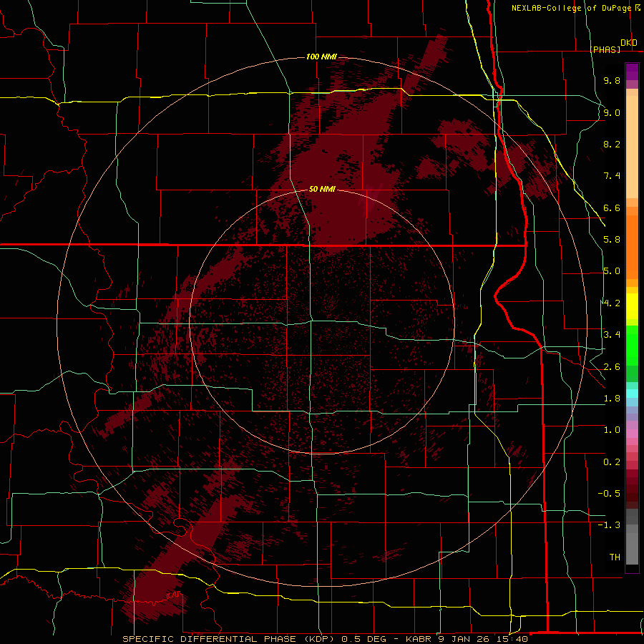Click the 9.8 value on the scale
The width and height of the screenshot is (644, 644).
click(612, 80)
